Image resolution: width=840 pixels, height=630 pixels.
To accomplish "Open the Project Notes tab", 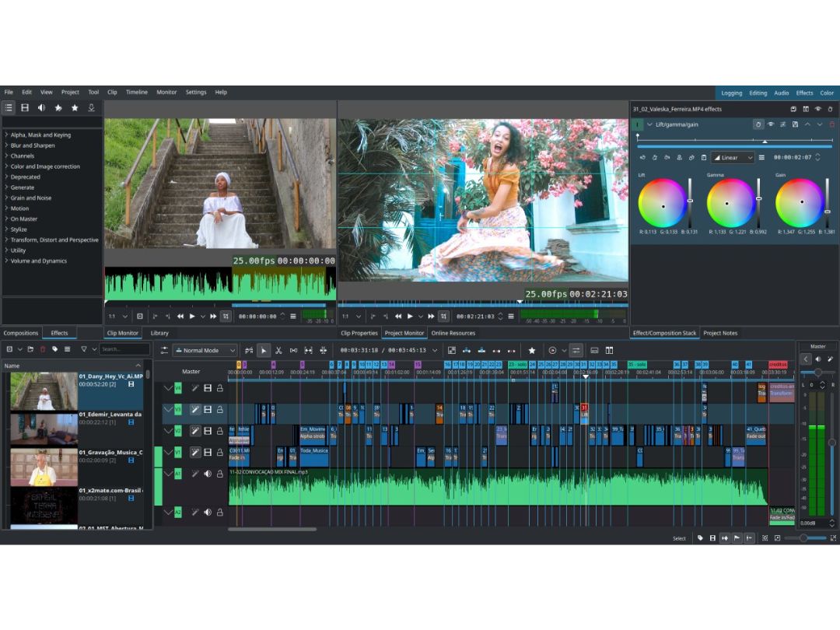I will tap(720, 333).
